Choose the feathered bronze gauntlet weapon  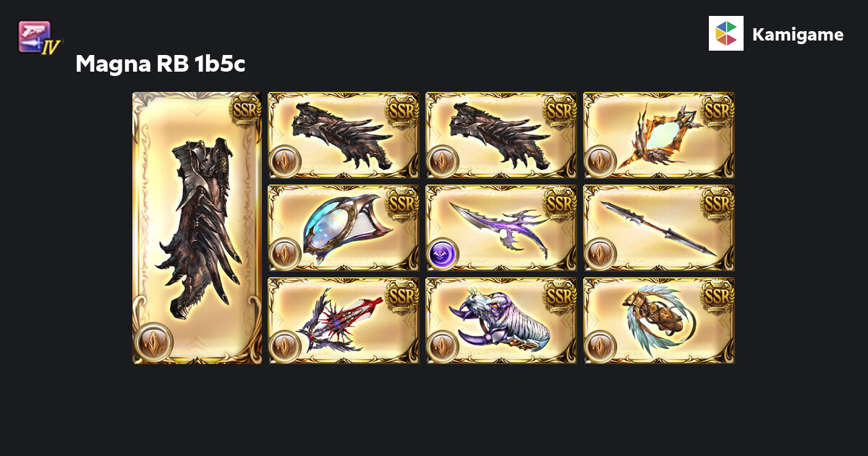[x=659, y=321]
